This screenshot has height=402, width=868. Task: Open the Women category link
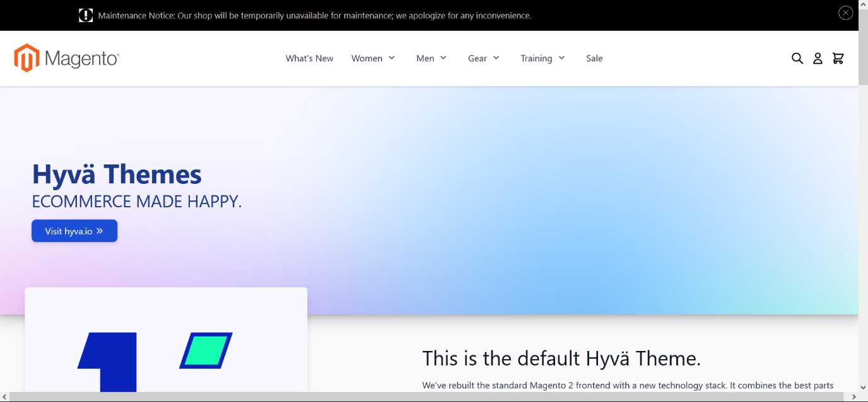(367, 59)
